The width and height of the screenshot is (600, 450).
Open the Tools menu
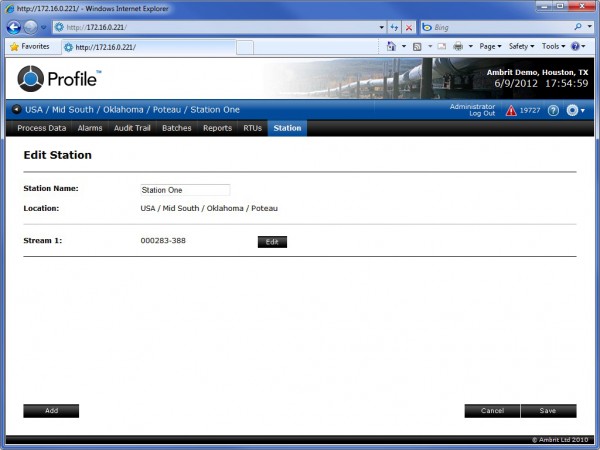click(x=553, y=46)
